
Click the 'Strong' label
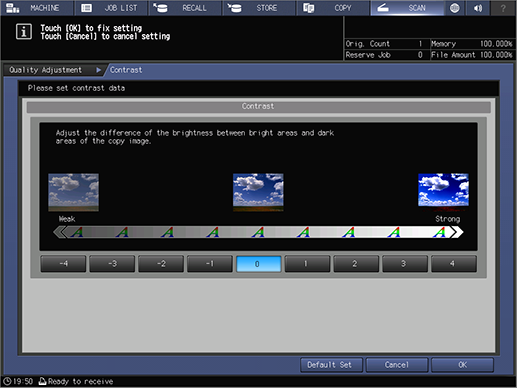(448, 219)
